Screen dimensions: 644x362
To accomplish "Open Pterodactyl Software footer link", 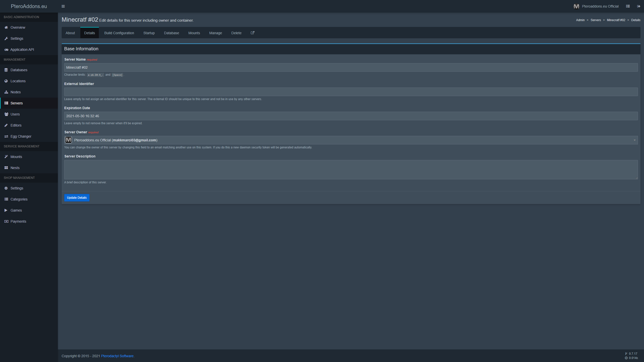I will pyautogui.click(x=117, y=356).
